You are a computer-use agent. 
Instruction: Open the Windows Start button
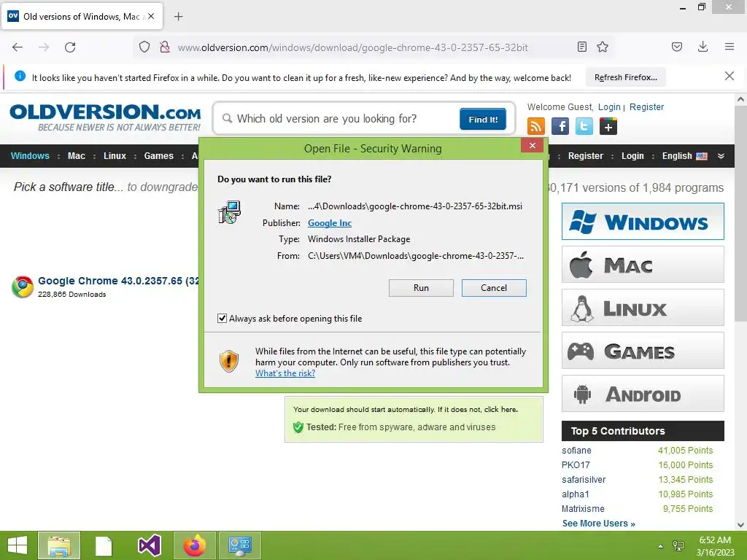point(18,545)
